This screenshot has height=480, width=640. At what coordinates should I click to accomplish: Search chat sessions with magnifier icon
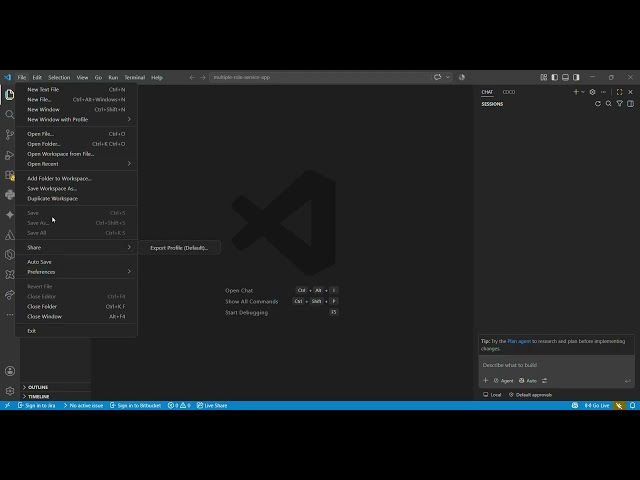click(x=609, y=104)
